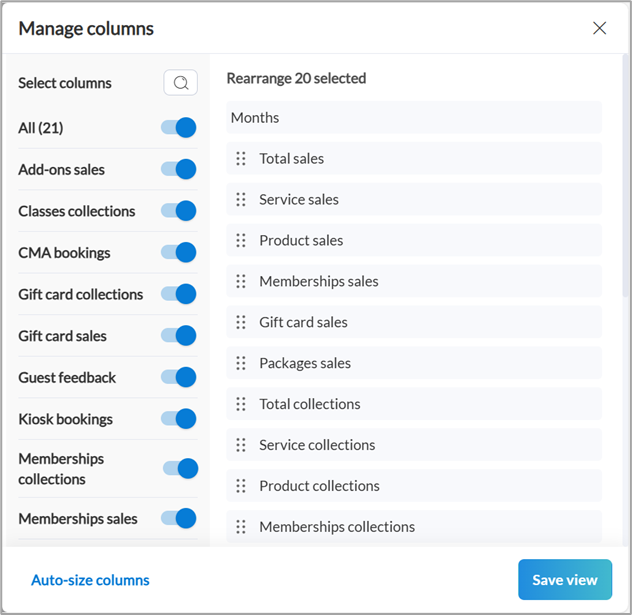Click drag handle beside Product sales

click(241, 241)
